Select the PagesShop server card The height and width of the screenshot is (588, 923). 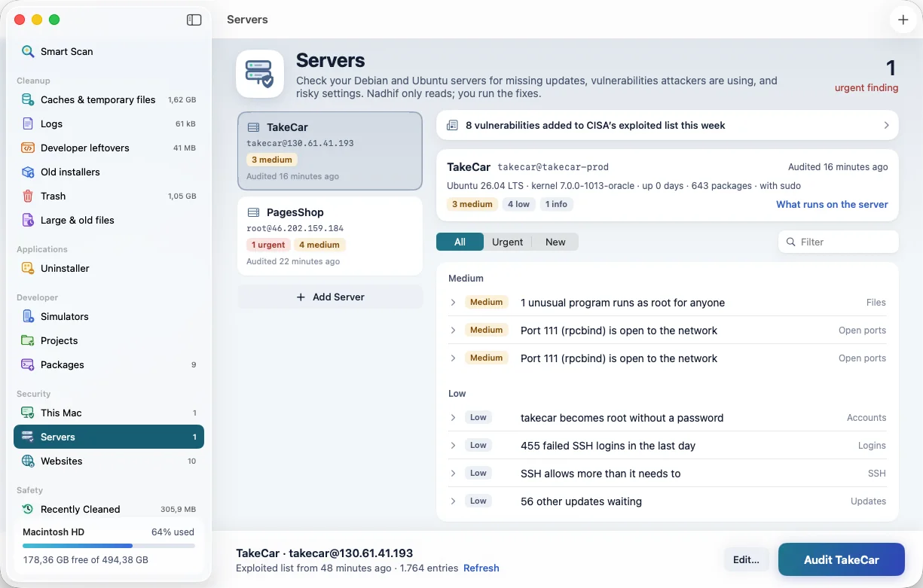pos(330,236)
